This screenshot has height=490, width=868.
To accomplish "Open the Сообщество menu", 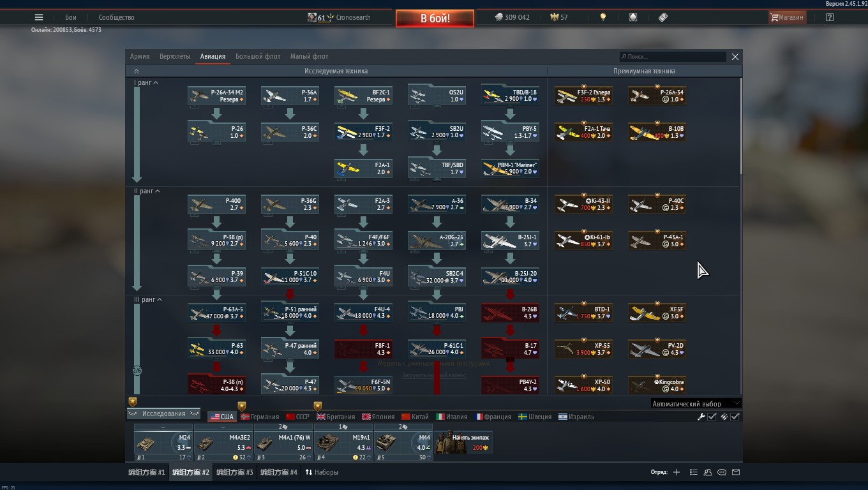I will point(116,17).
